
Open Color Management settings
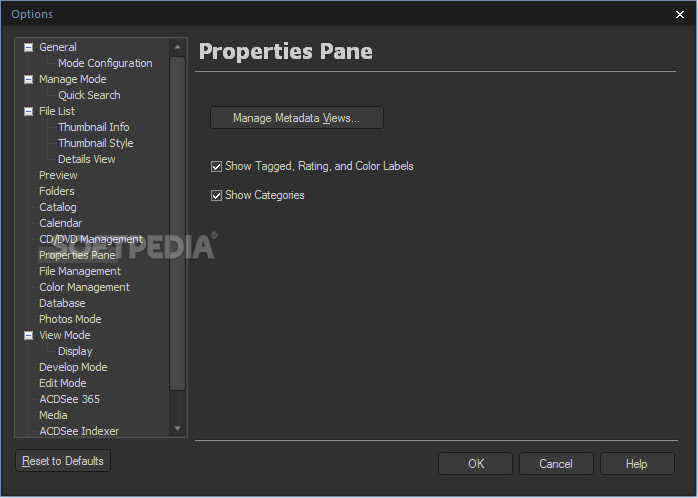point(85,287)
